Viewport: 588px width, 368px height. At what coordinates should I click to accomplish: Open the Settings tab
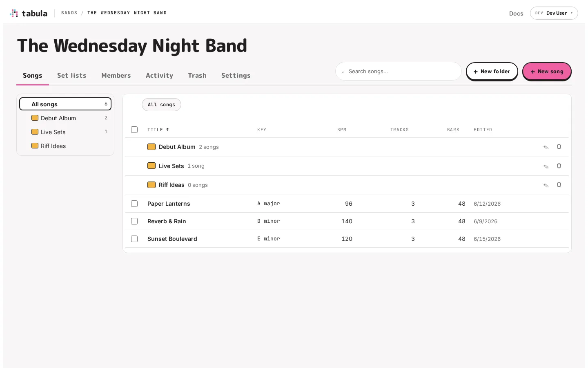(236, 75)
